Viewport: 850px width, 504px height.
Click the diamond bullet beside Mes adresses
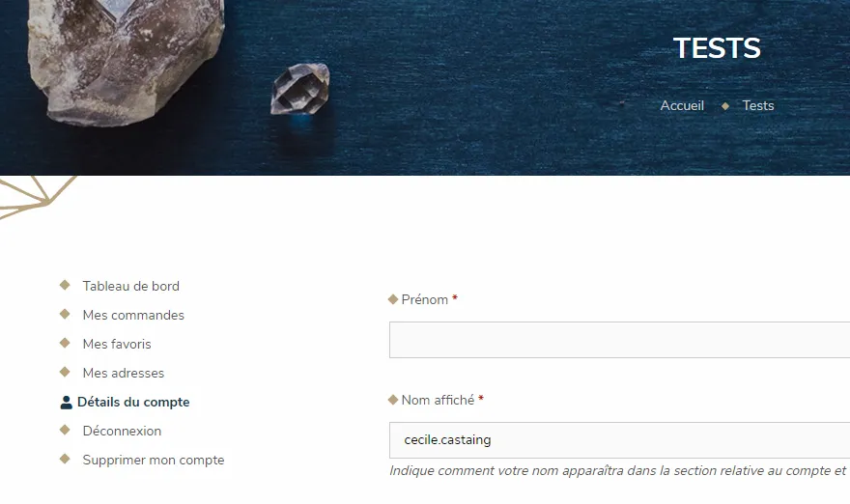tap(65, 372)
